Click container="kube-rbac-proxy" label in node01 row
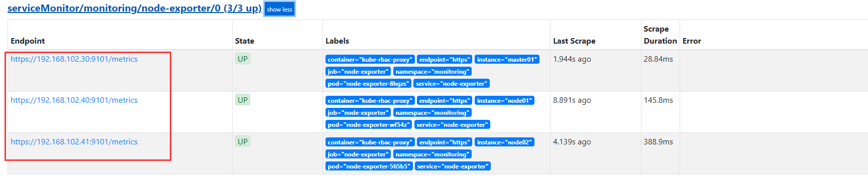 pyautogui.click(x=370, y=101)
